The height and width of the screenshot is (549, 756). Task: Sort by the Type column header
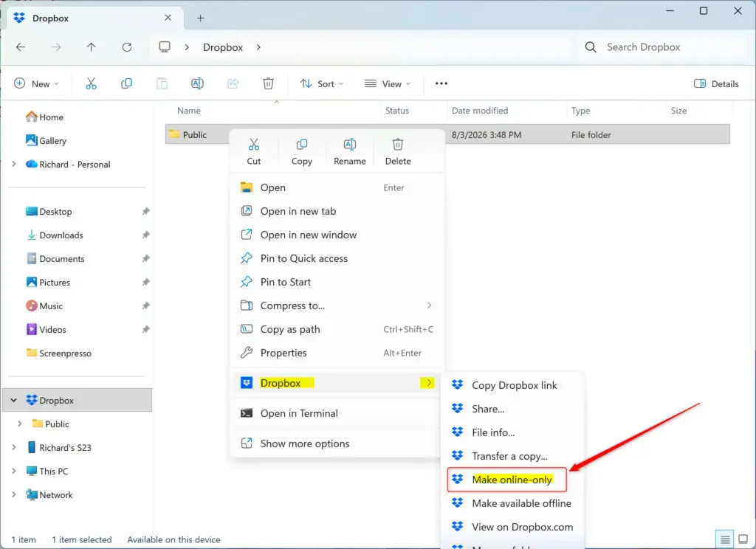[616, 111]
